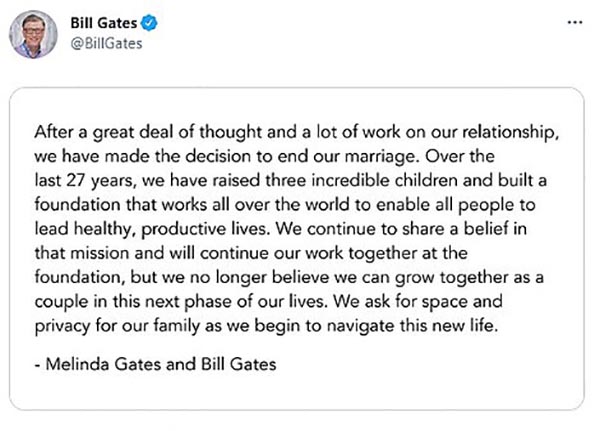600x431 pixels.
Task: Open Bill Gates' profile picture
Action: point(34,35)
